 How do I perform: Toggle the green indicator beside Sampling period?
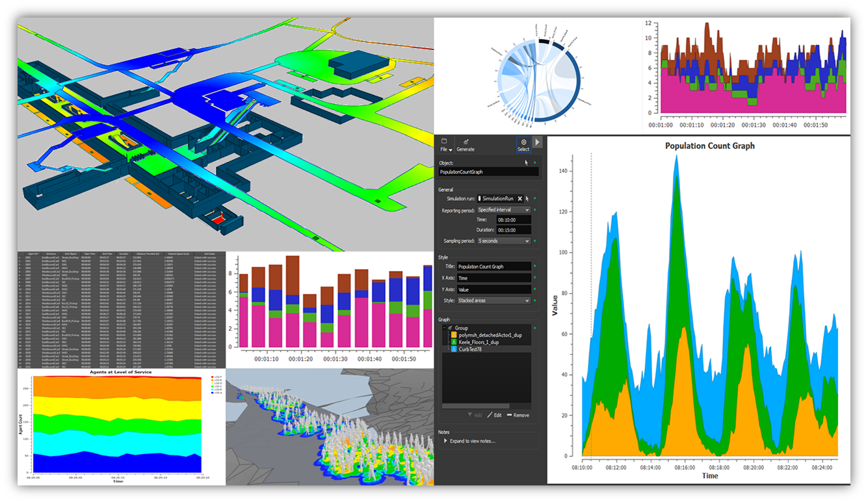534,240
